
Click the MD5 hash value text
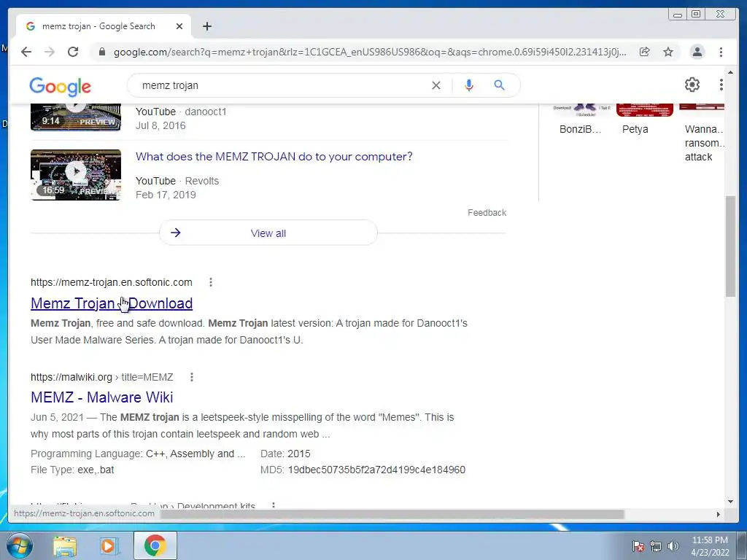pos(376,470)
